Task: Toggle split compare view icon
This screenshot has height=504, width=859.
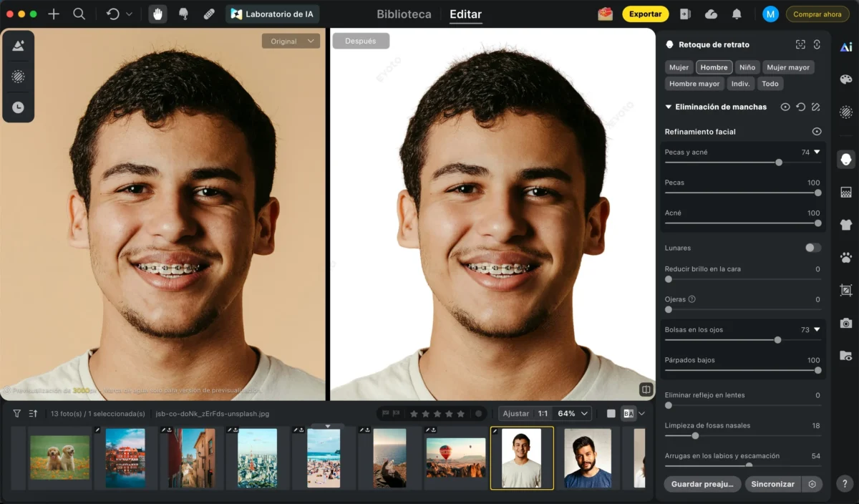Action: (646, 389)
